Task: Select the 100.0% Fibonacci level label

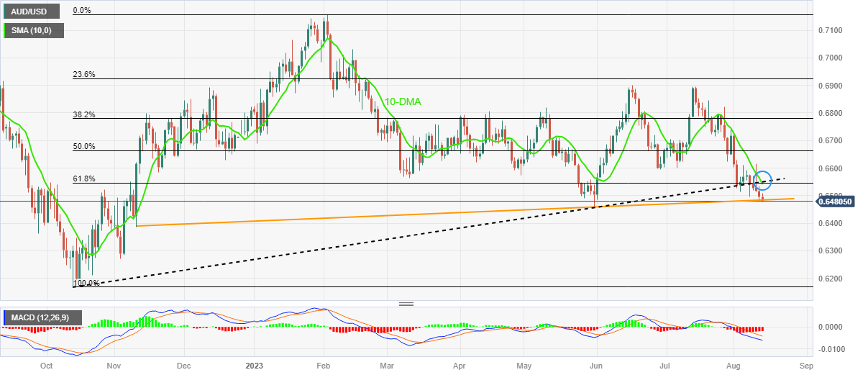Action: click(x=86, y=284)
